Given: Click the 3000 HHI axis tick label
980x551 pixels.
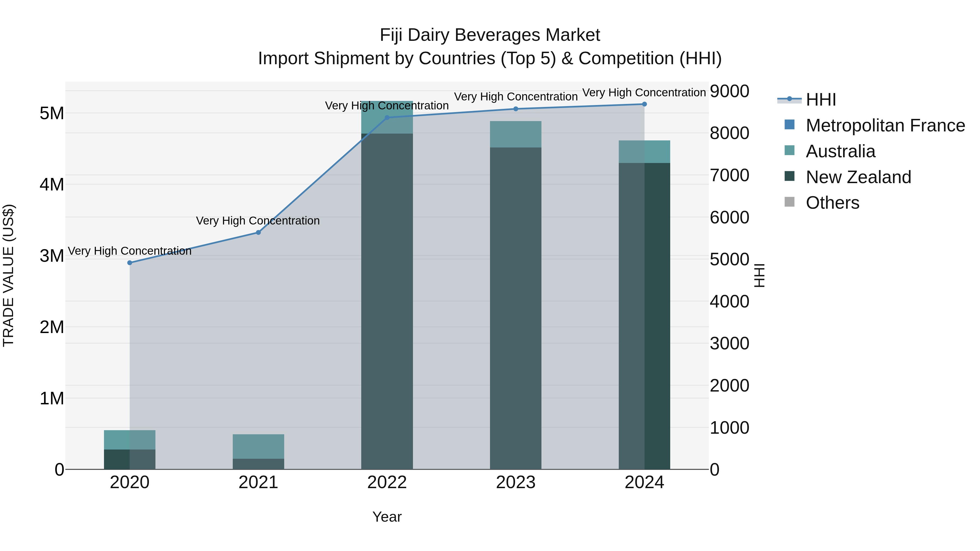Looking at the screenshot, I should [730, 343].
